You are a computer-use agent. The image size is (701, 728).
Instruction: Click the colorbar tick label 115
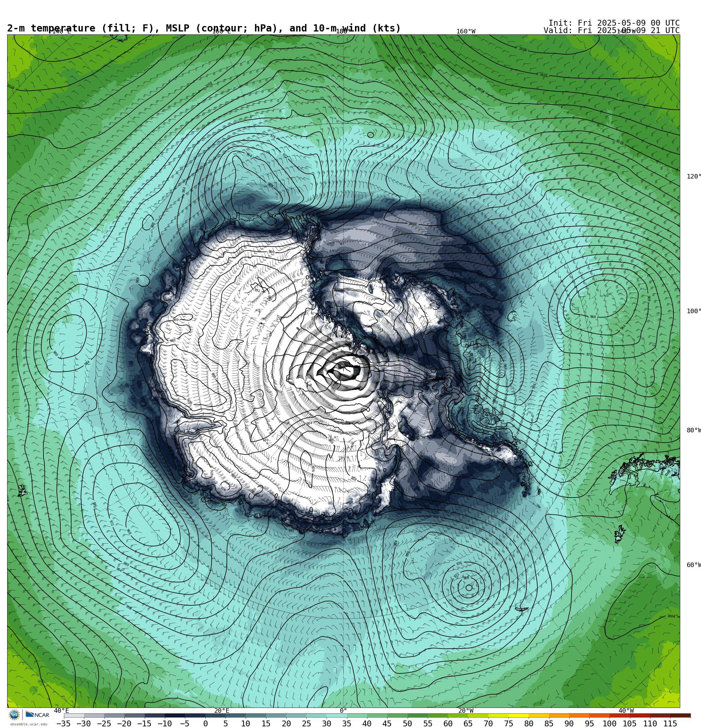tap(670, 723)
